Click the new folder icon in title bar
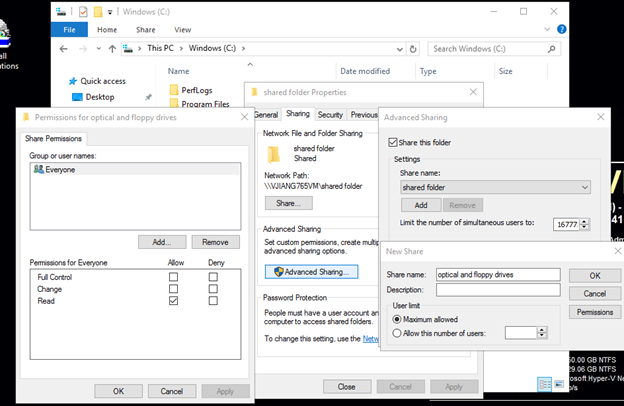 [x=98, y=12]
